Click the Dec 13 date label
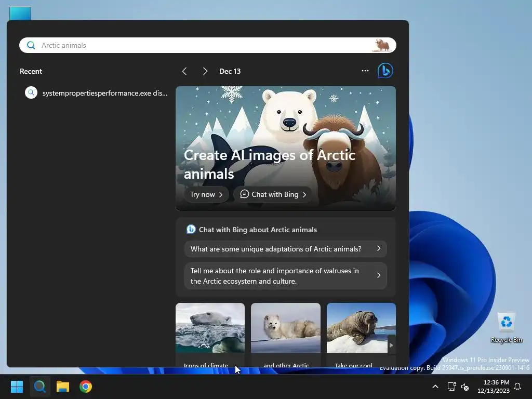 point(230,71)
